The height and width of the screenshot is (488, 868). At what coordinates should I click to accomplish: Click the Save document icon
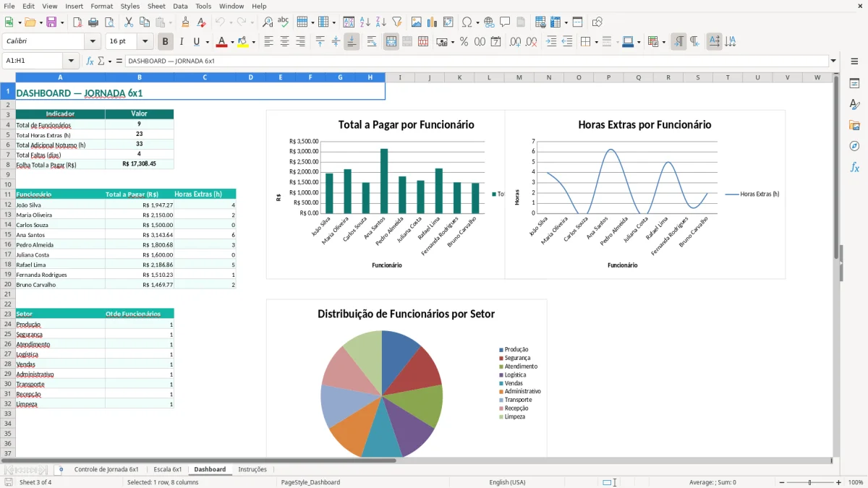coord(51,22)
